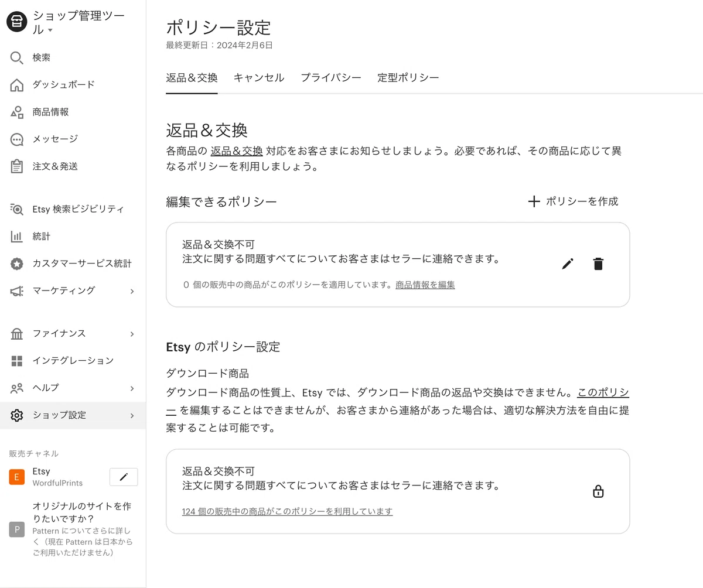Switch to the 定型ポリシー tab

pyautogui.click(x=408, y=78)
